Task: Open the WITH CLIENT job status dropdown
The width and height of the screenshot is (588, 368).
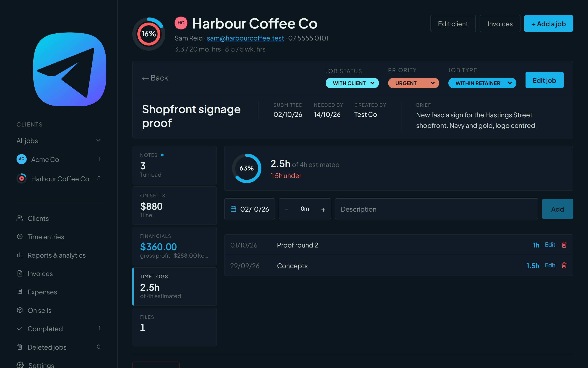Action: click(x=352, y=83)
